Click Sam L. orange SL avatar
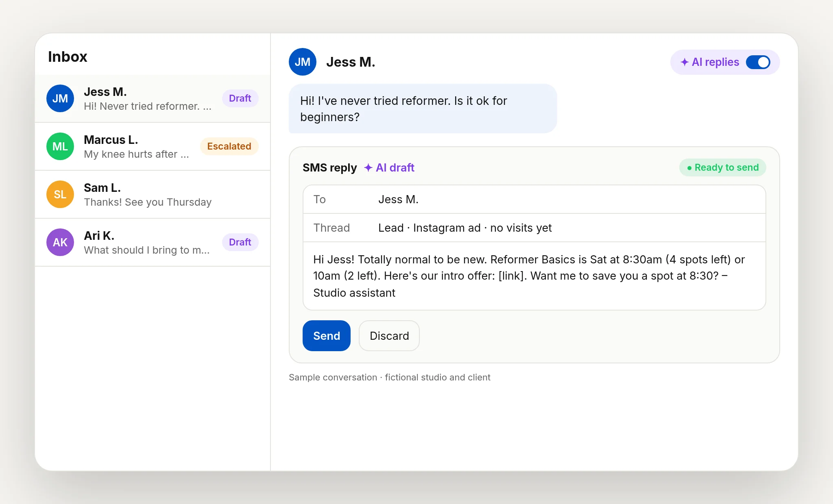The width and height of the screenshot is (833, 504). 60,194
